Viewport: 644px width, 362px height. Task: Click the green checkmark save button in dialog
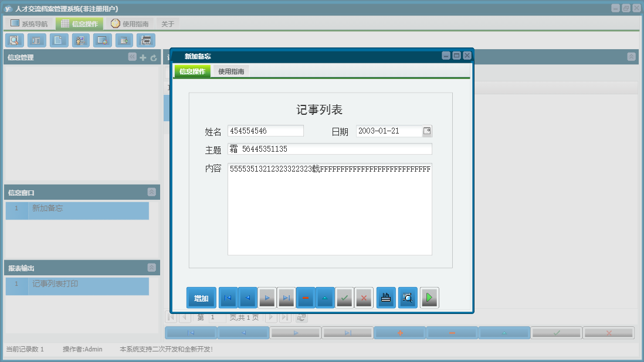345,298
